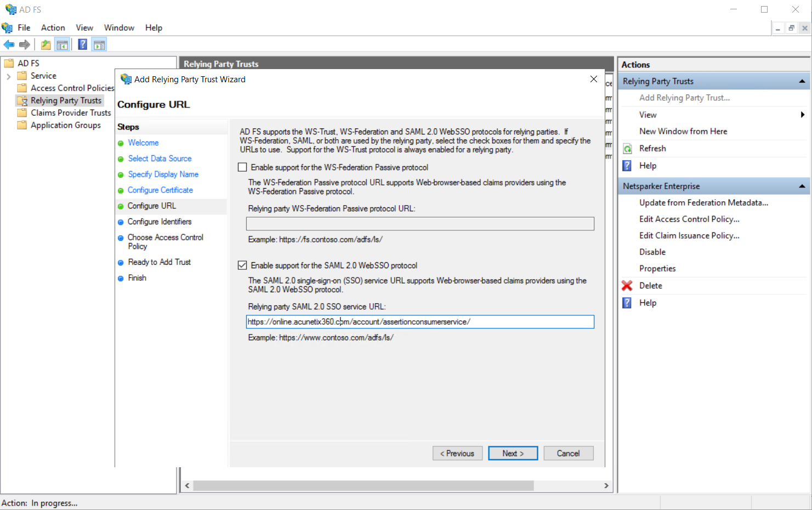This screenshot has height=510, width=812.
Task: Click the Help icon under Netsparker Enterprise actions
Action: [x=627, y=303]
